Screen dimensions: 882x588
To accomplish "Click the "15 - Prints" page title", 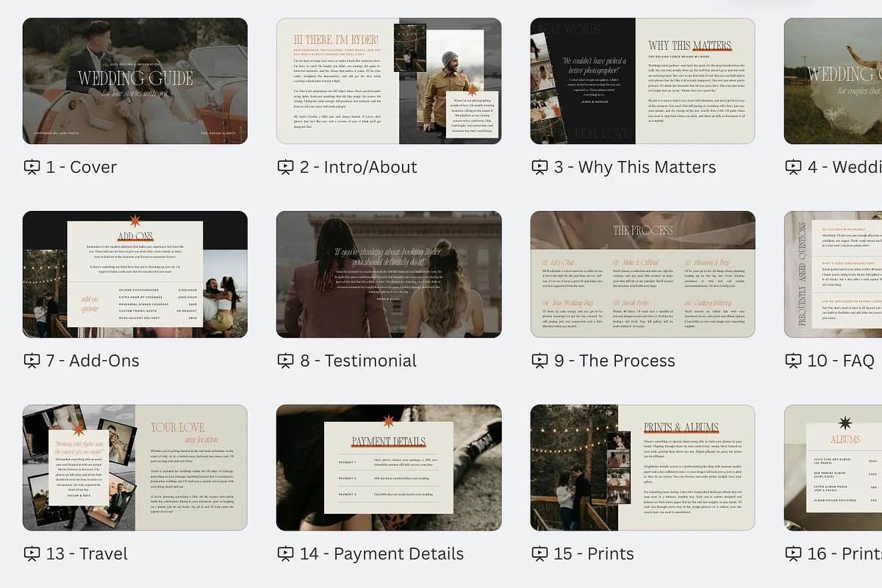I will [x=594, y=553].
